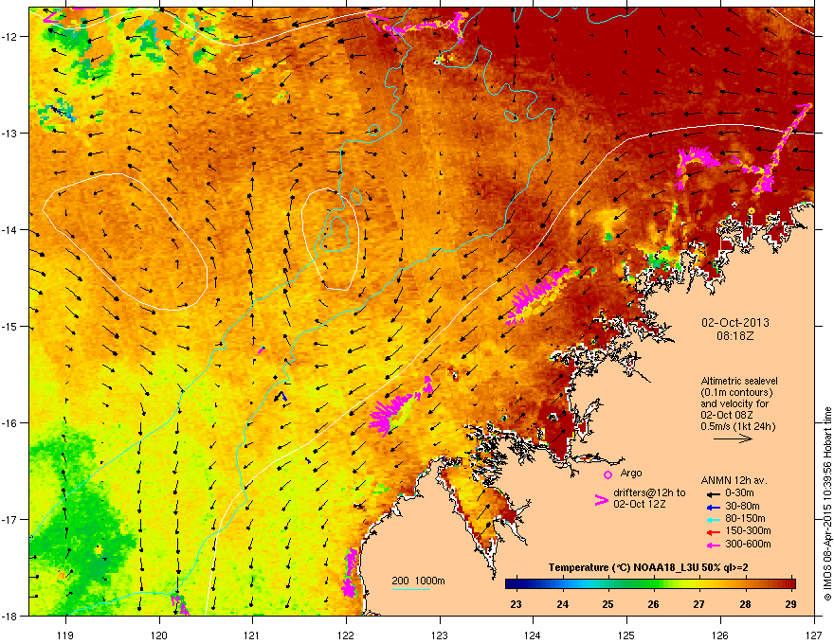Screen dimensions: 834x644
Task: Click the '02-Oct 08Z' altimetry date text
Action: (727, 415)
